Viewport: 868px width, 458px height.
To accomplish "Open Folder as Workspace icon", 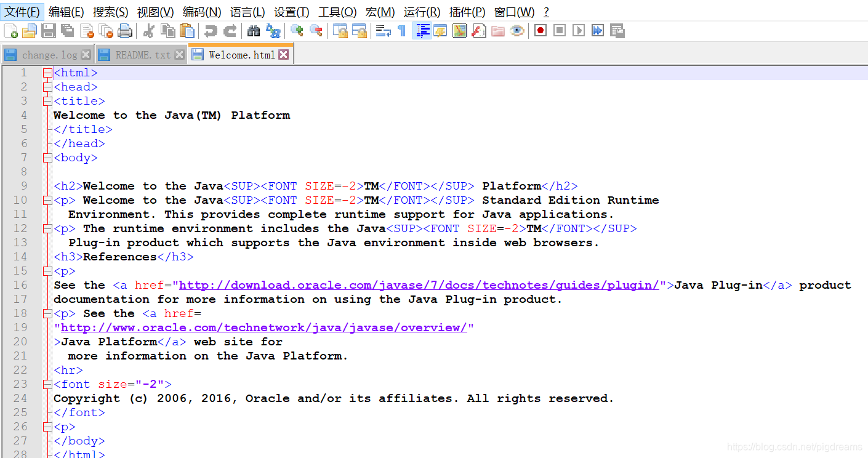I will click(498, 30).
